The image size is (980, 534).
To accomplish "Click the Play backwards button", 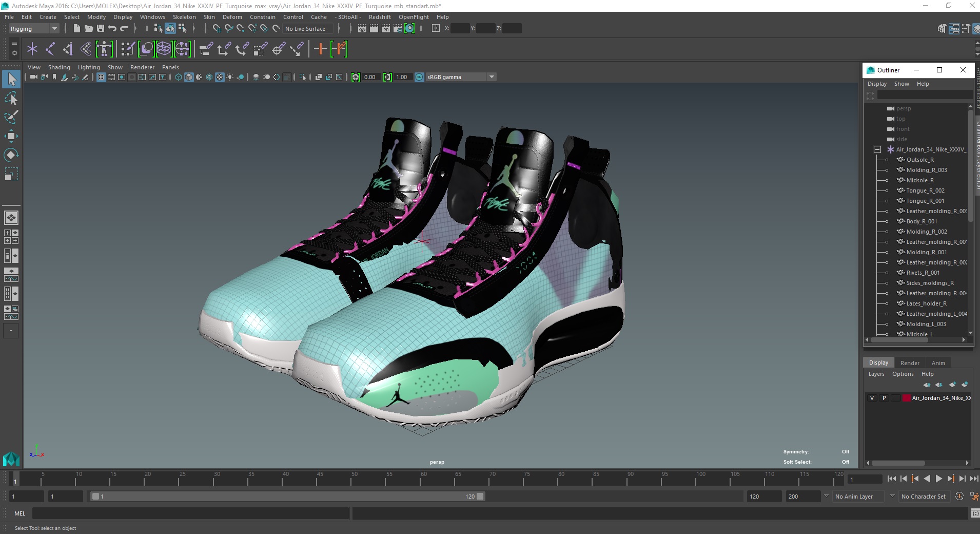I will coord(927,479).
